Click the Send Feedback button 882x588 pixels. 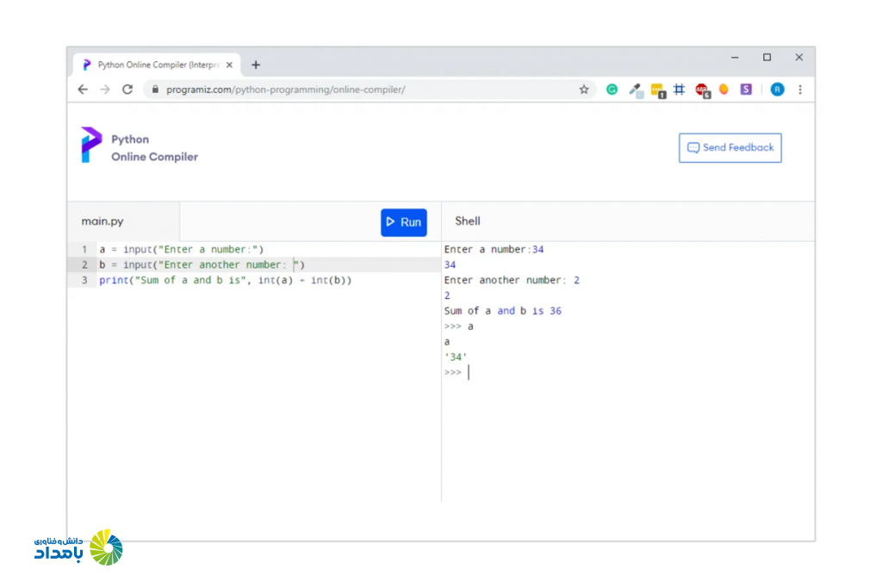(x=730, y=148)
